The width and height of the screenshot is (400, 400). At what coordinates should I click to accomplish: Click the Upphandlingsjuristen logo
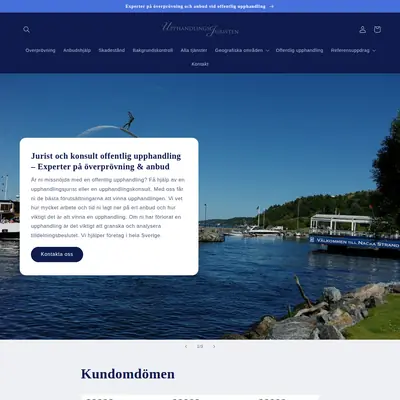click(200, 29)
